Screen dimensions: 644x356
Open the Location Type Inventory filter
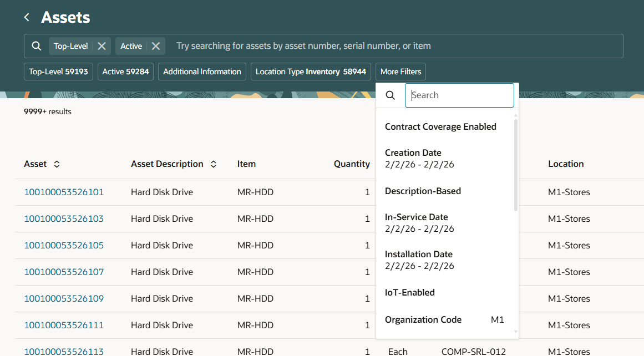[x=311, y=71]
